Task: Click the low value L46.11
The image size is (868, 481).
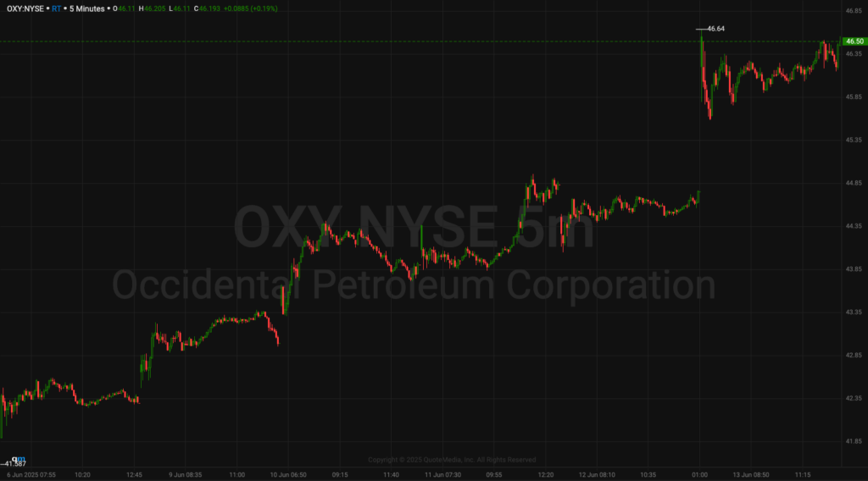Action: pos(180,8)
